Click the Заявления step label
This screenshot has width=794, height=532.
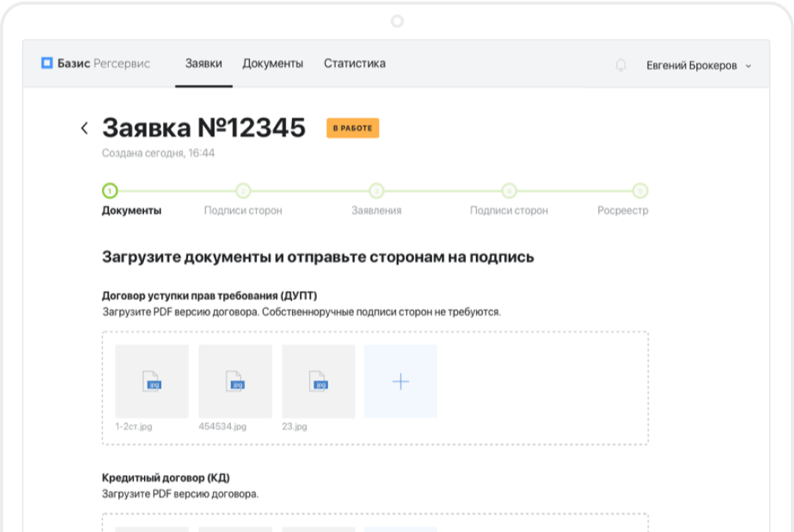(376, 210)
